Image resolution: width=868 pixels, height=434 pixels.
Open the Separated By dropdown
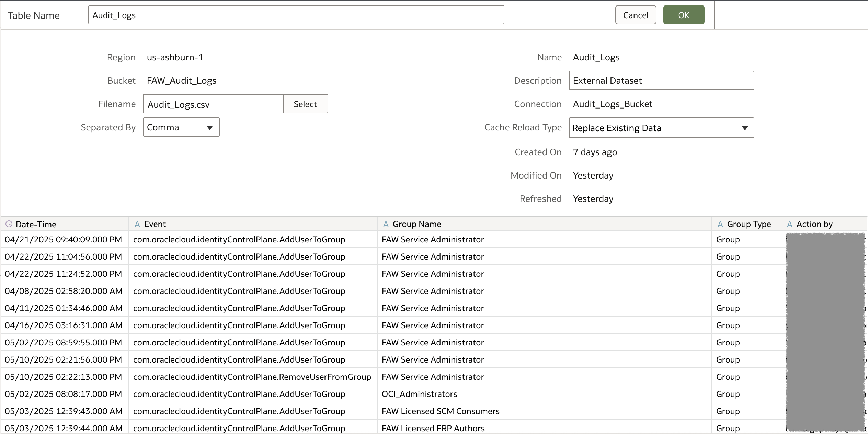209,127
